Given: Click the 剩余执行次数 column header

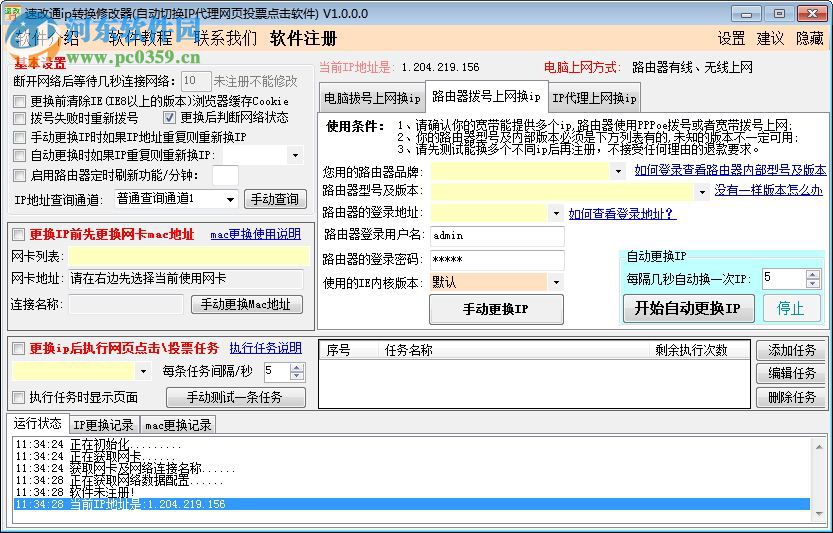Looking at the screenshot, I should coord(699,350).
